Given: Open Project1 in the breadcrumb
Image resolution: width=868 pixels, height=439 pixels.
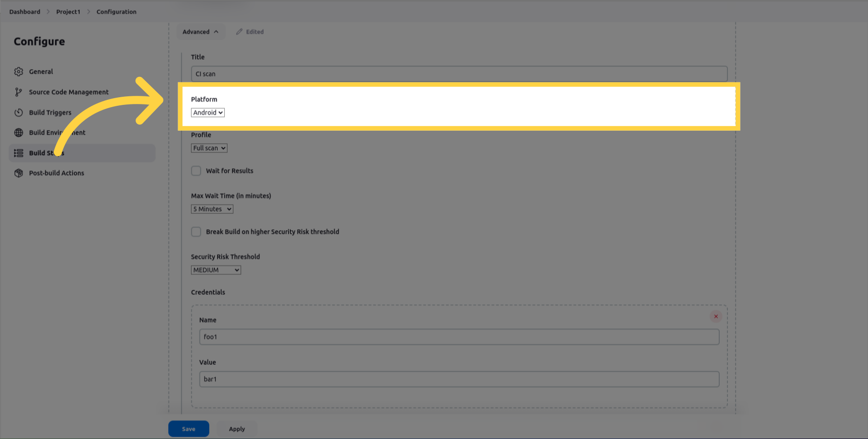Looking at the screenshot, I should (x=68, y=12).
